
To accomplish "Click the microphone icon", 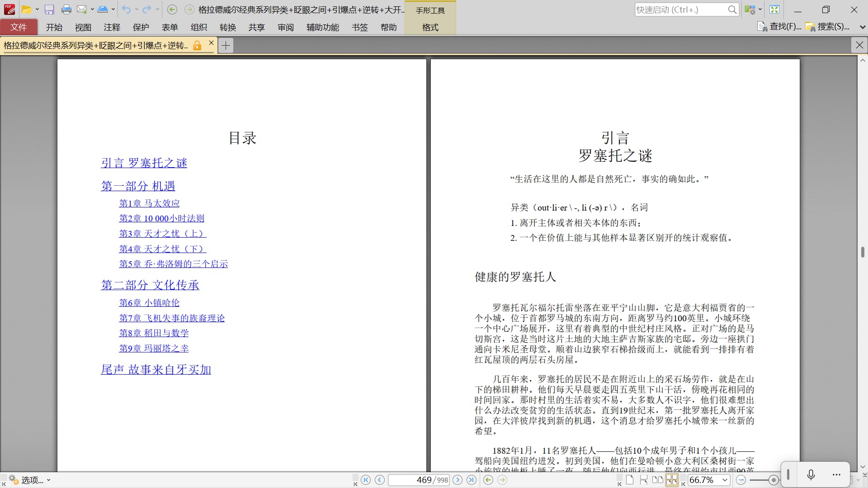I will [811, 474].
